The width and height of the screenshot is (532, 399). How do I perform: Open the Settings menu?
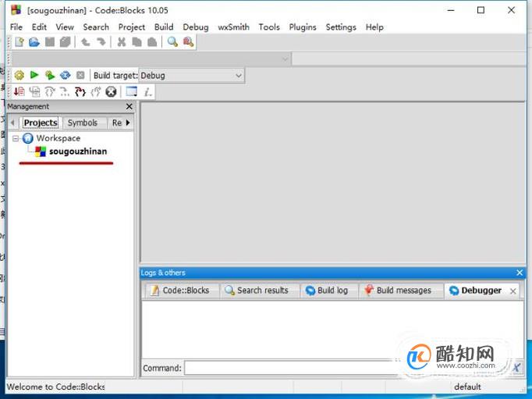point(341,27)
